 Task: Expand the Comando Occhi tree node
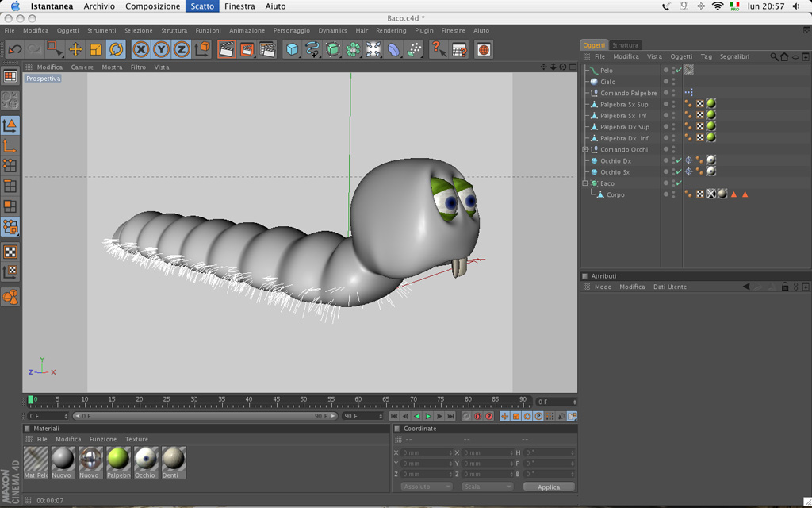pyautogui.click(x=585, y=149)
